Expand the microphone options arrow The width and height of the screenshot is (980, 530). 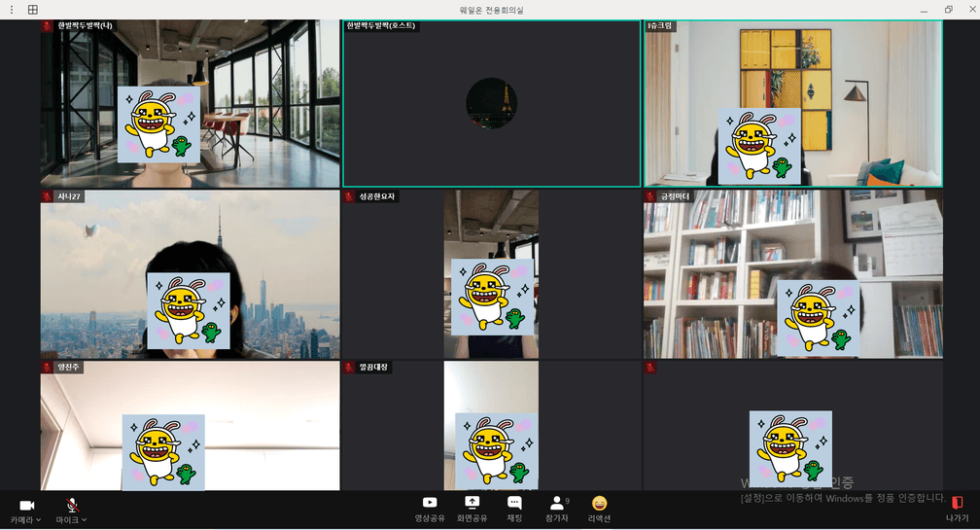(x=85, y=519)
